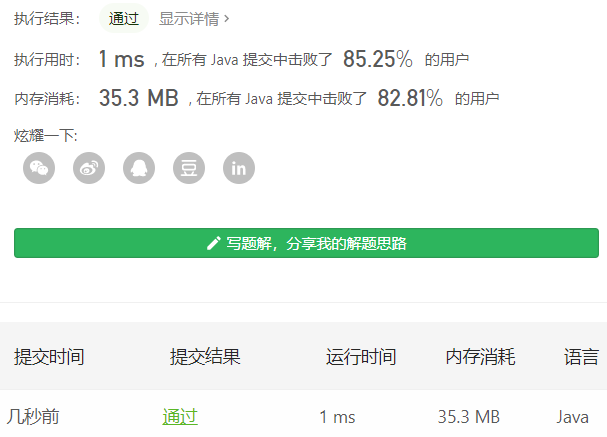Click the 通过 status badge at top
Image resolution: width=607 pixels, height=437 pixels.
point(123,19)
